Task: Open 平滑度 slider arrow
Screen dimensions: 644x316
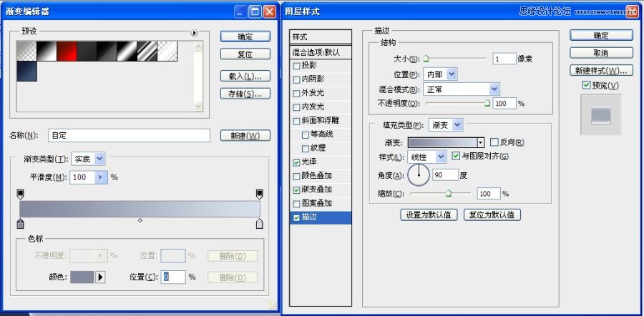Action: click(101, 177)
